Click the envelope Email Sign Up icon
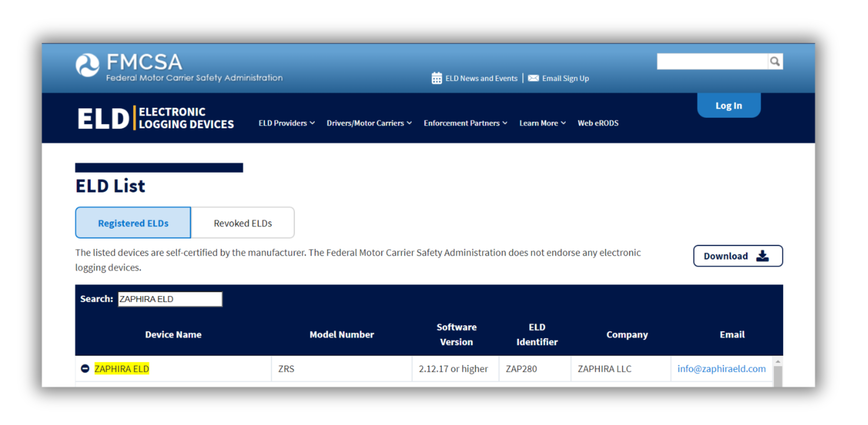The image size is (868, 425). click(533, 78)
